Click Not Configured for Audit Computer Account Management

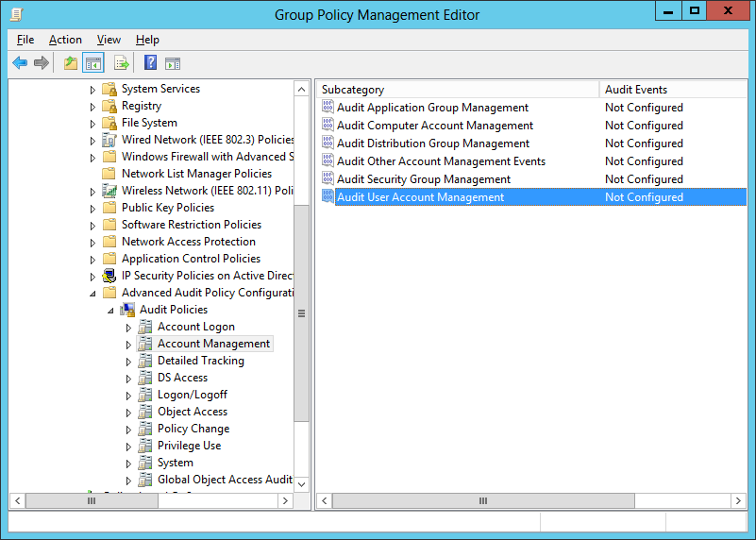(644, 126)
